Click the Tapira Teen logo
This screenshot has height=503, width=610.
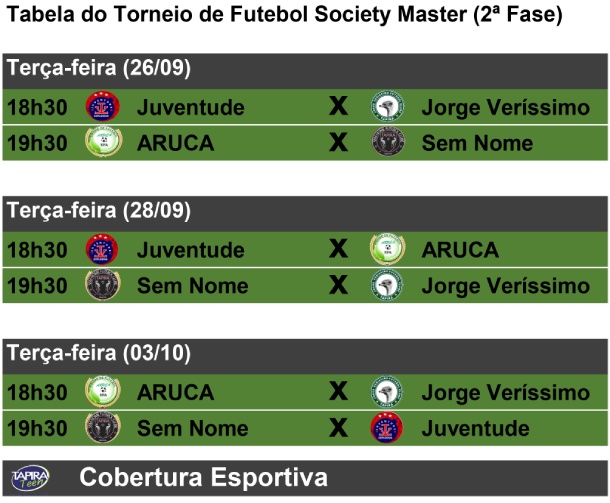[30, 478]
